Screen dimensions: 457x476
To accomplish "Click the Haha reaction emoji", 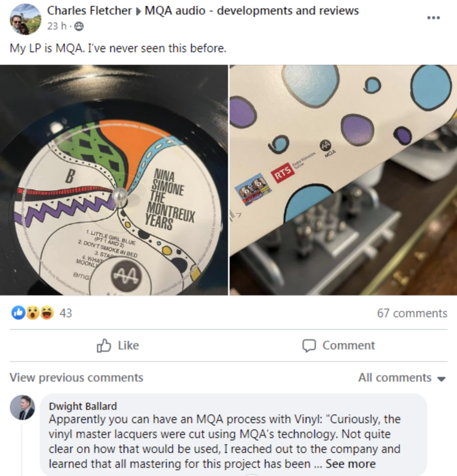I will coord(47,312).
